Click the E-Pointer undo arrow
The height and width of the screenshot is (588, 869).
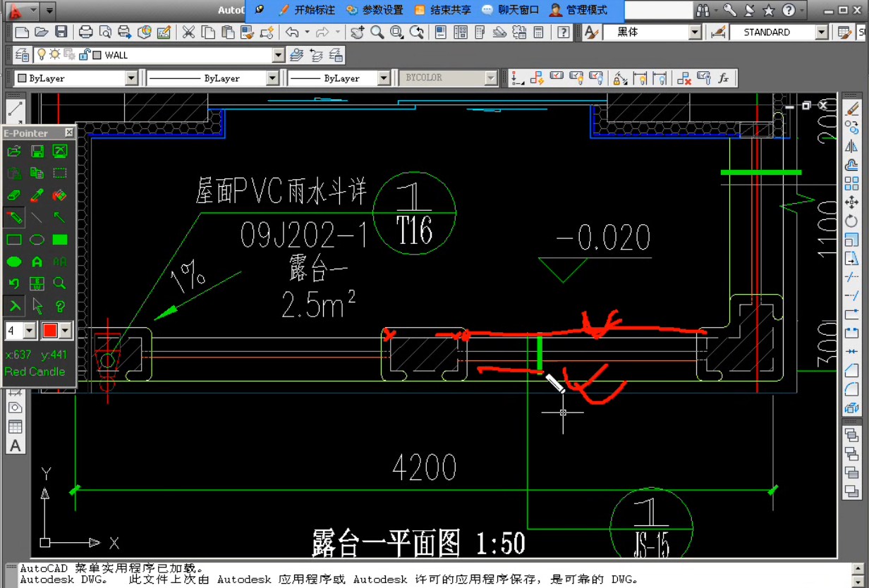pyautogui.click(x=14, y=283)
